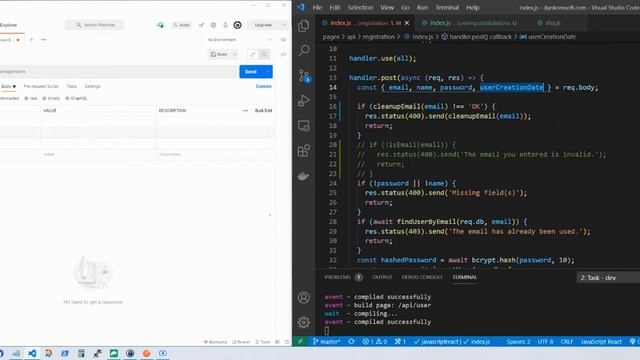Switch to Pre-request Script tab in Postman
Screen dimensions: 640x360
pos(41,87)
